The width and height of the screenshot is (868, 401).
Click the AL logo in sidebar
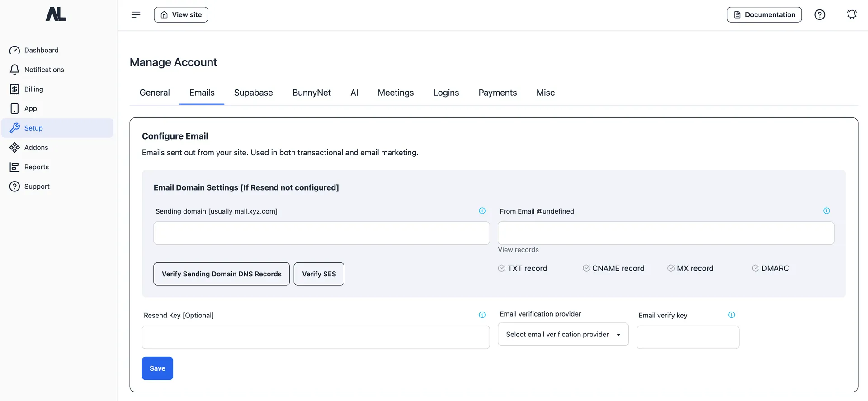(x=56, y=14)
